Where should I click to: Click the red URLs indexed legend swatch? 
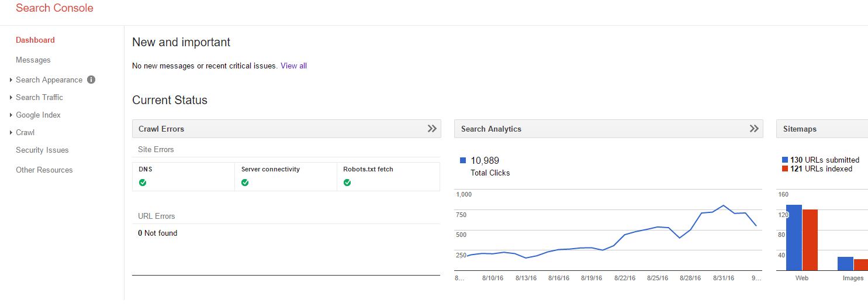[784, 169]
